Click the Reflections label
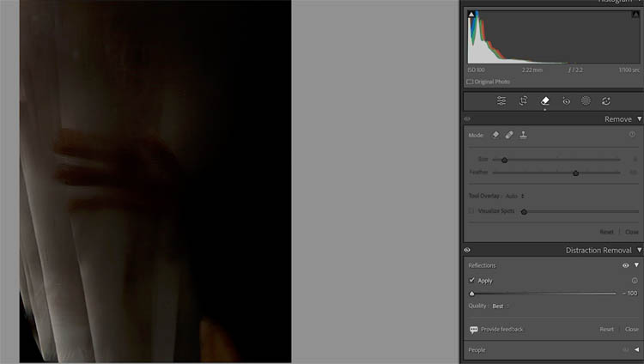The image size is (644, 364). click(x=482, y=265)
